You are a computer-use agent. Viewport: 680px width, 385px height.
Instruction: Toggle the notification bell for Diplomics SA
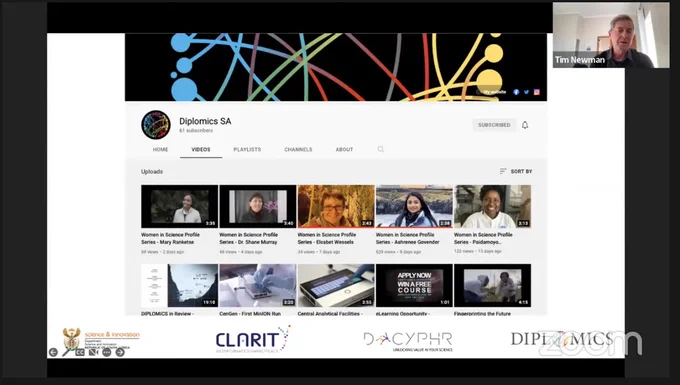525,125
